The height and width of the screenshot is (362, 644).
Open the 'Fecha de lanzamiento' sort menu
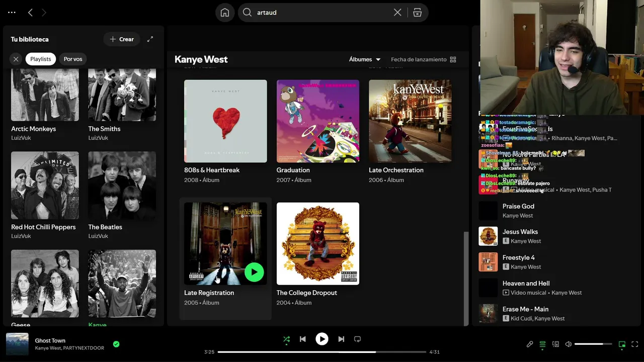419,59
